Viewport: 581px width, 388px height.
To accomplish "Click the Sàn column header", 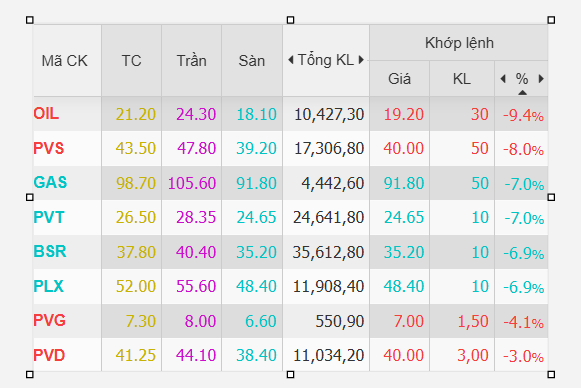I will [x=252, y=61].
